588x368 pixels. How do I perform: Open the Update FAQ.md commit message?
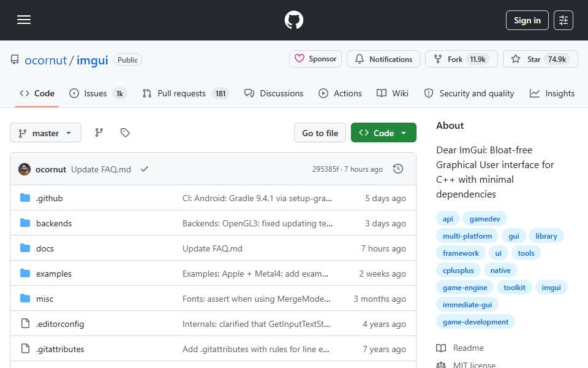click(x=101, y=169)
